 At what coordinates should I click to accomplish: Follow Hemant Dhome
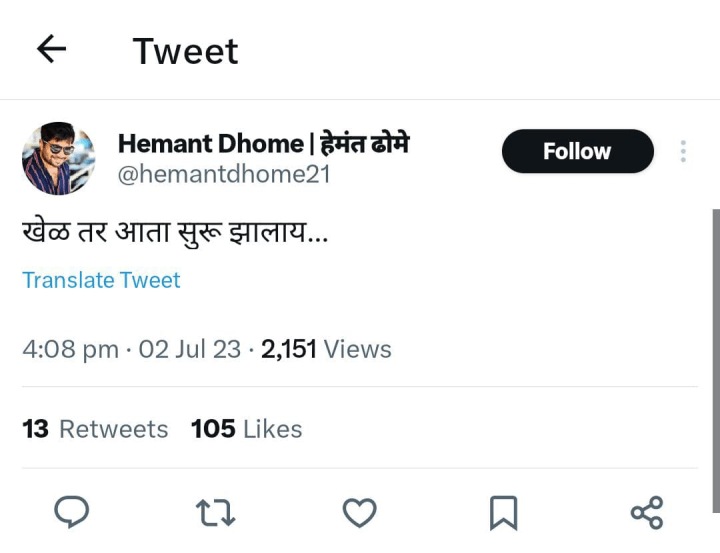[x=578, y=151]
